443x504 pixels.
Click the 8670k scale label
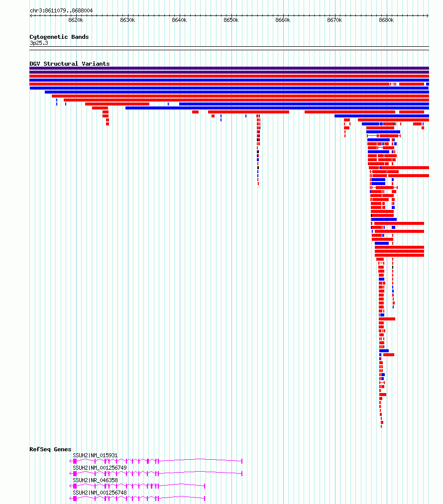[334, 20]
